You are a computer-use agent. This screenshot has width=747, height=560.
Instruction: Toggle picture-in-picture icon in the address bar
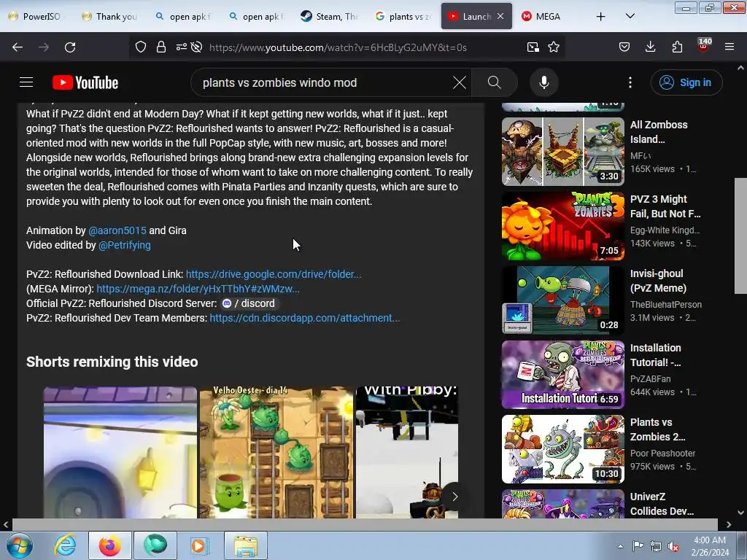click(x=533, y=47)
